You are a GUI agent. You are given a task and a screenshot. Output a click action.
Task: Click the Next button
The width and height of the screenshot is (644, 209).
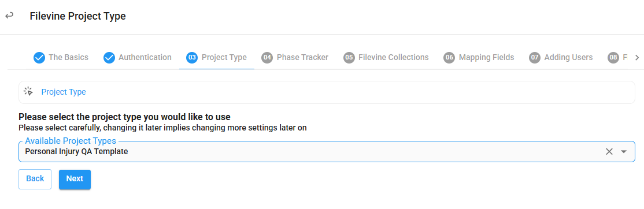tap(75, 179)
